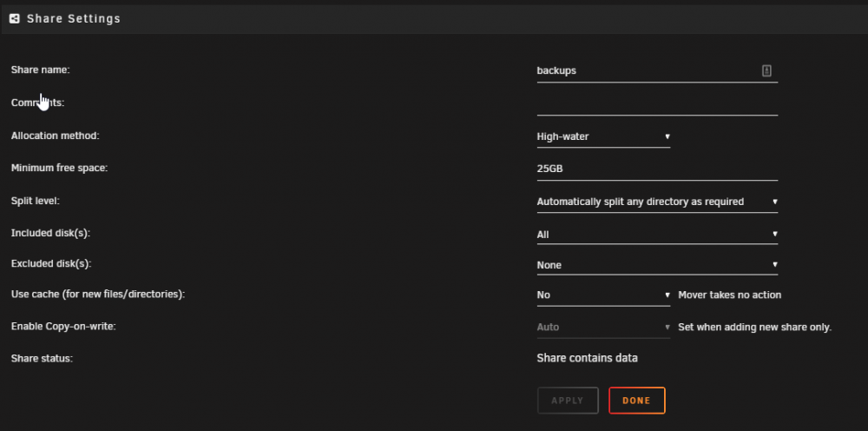Open the Split level dropdown

pos(657,202)
